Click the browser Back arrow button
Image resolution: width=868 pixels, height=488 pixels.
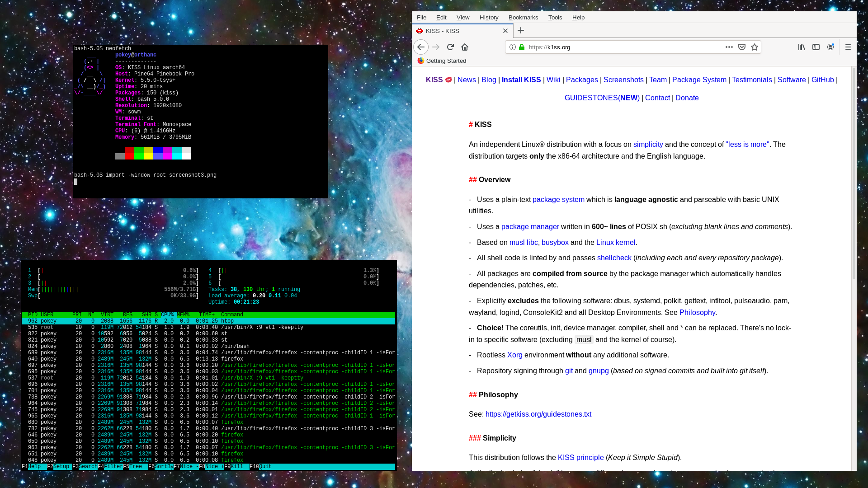pos(420,47)
